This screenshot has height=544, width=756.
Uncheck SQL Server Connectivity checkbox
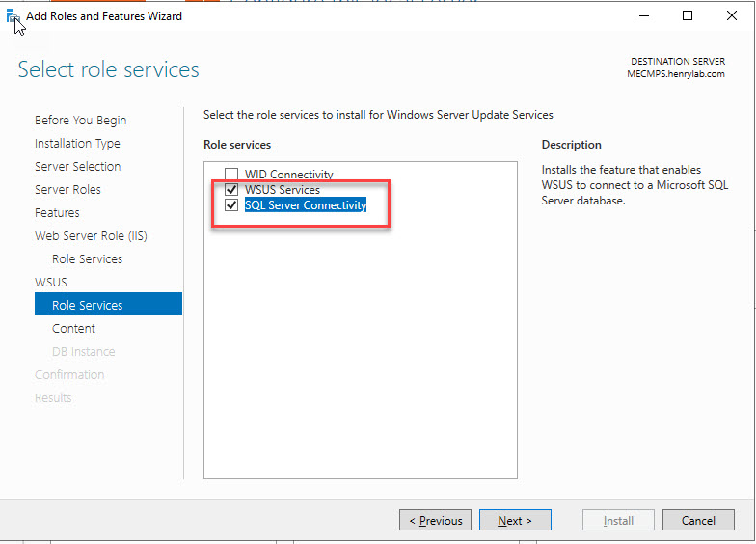click(231, 205)
